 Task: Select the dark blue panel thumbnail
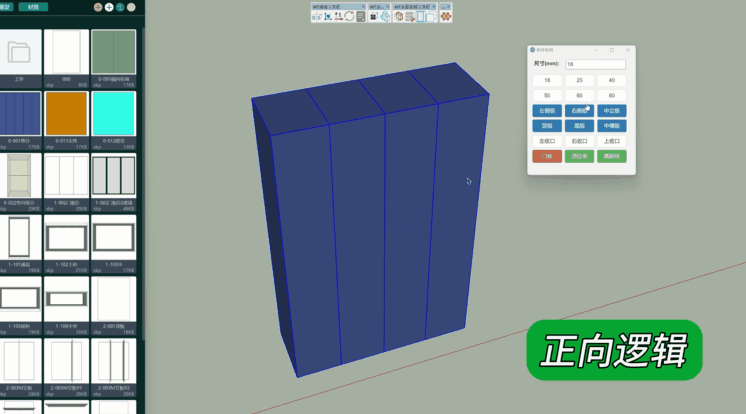pyautogui.click(x=19, y=113)
